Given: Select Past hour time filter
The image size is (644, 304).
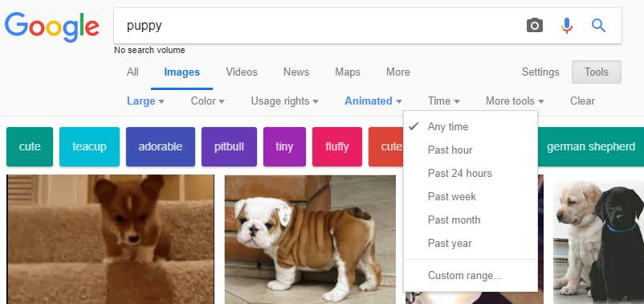Looking at the screenshot, I should pos(471,150).
